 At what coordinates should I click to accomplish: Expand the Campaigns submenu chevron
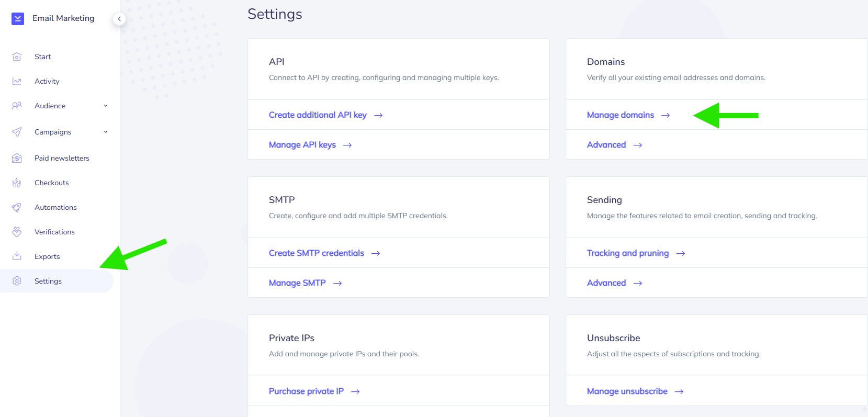click(106, 132)
